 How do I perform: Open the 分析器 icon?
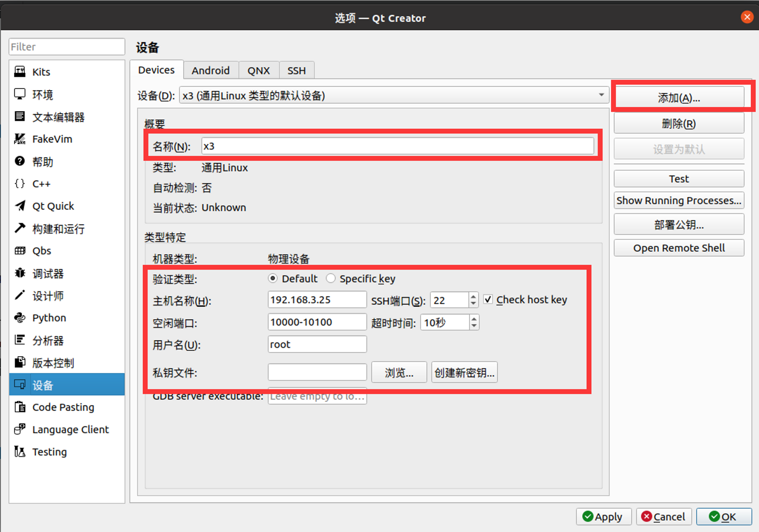click(20, 340)
